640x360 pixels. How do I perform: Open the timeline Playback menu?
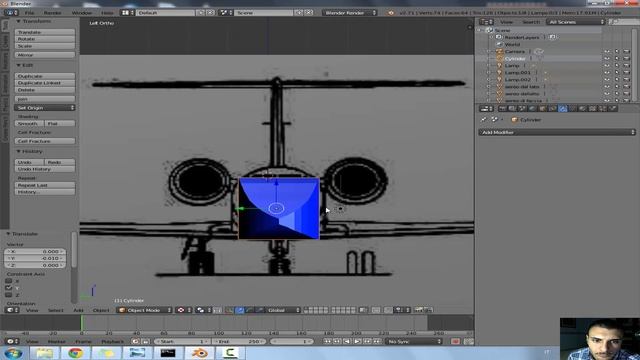112,341
